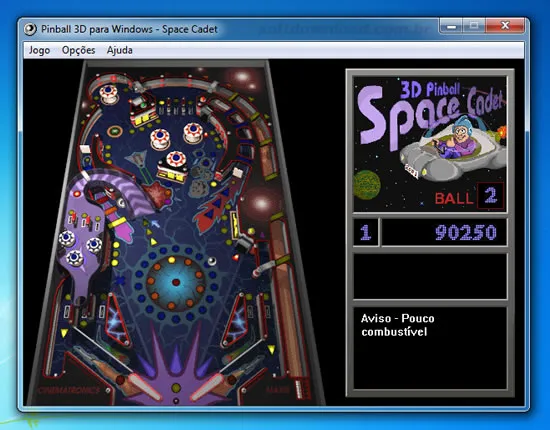Click the left flipper
550x430 pixels.
[144, 386]
